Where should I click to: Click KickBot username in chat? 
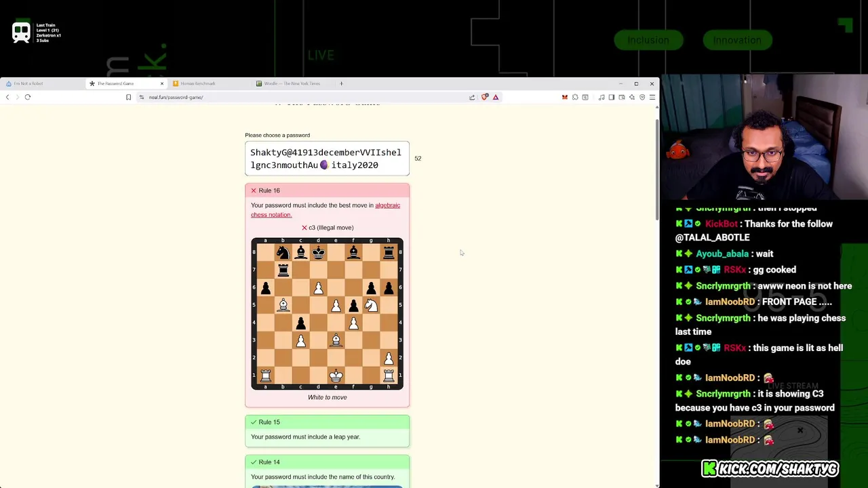pyautogui.click(x=721, y=224)
